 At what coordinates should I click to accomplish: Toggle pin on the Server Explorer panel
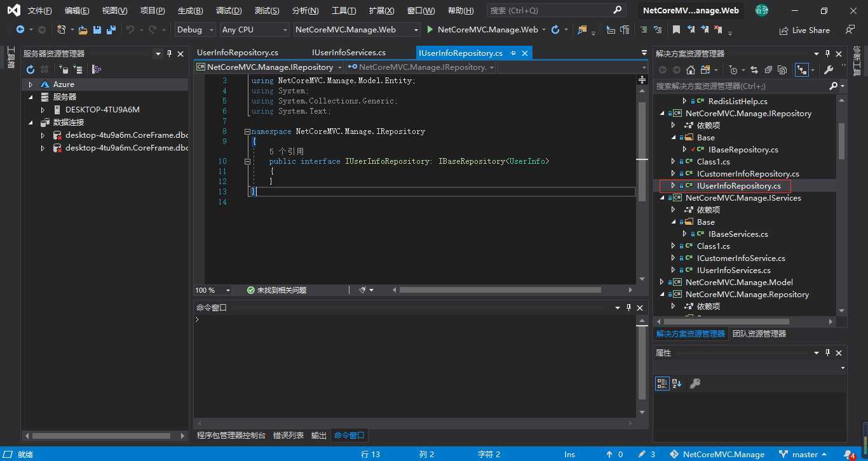point(170,54)
